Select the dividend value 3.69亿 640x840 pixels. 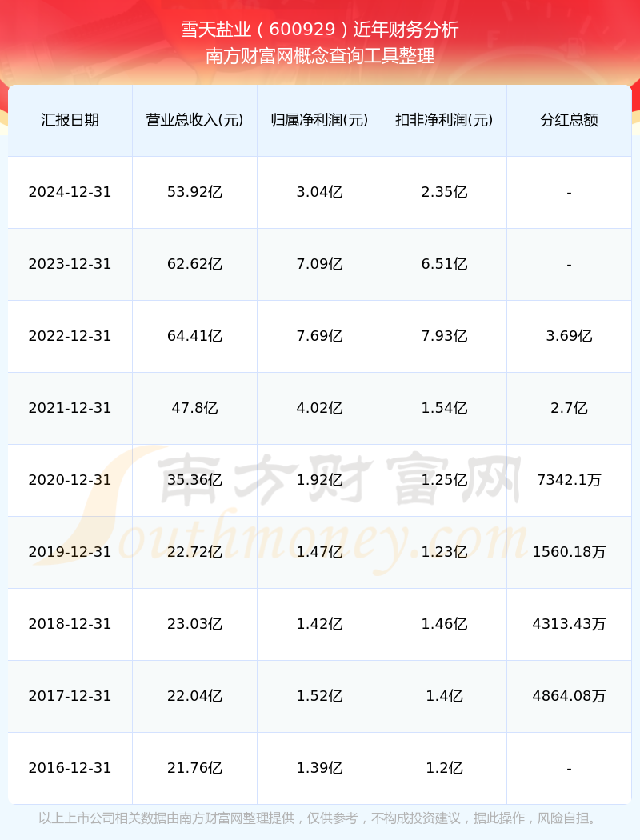coord(570,336)
